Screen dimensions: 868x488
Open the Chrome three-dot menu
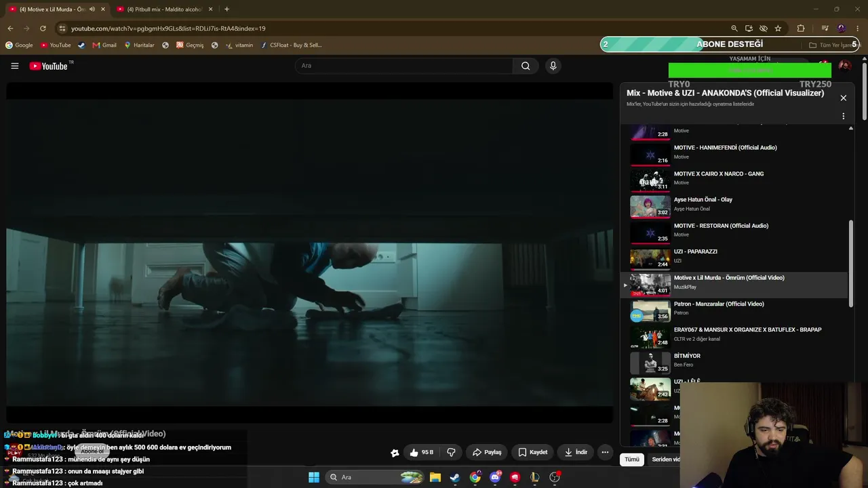(858, 28)
